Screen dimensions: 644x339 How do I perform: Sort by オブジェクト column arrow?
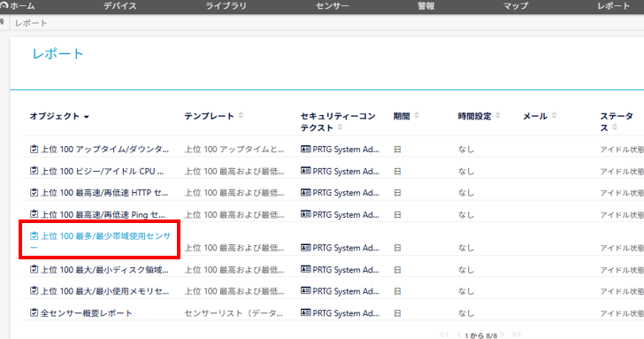pyautogui.click(x=87, y=117)
